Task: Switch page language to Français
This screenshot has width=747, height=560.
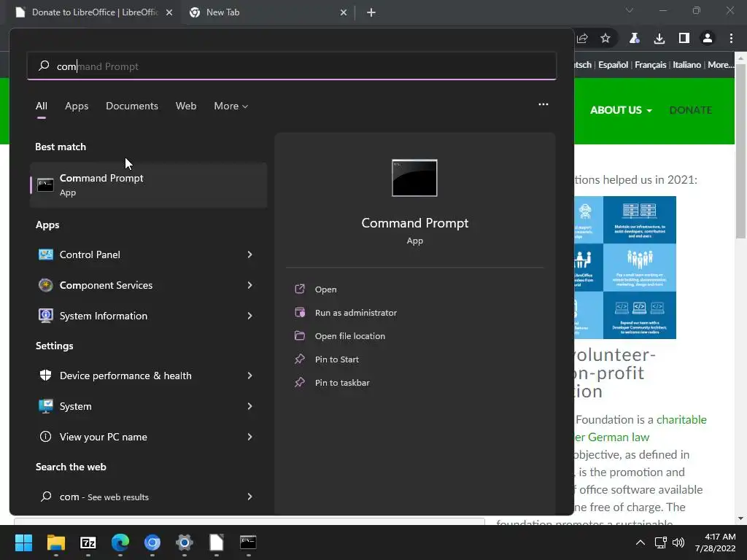Action: coord(650,65)
